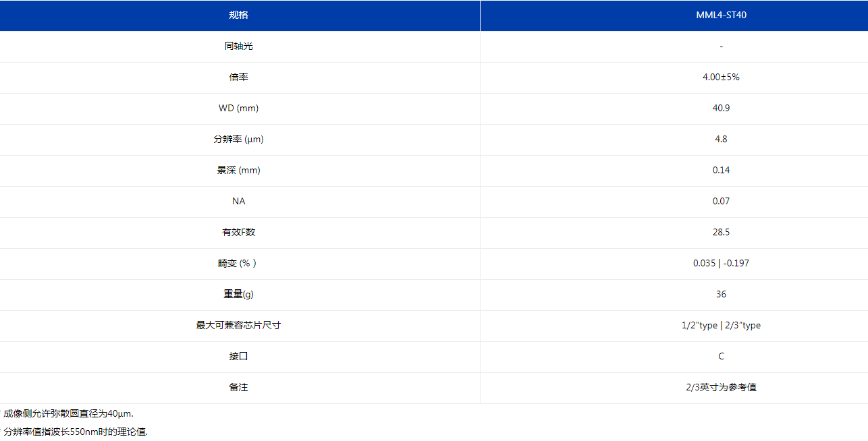Select the 接口 row label

coord(239,357)
